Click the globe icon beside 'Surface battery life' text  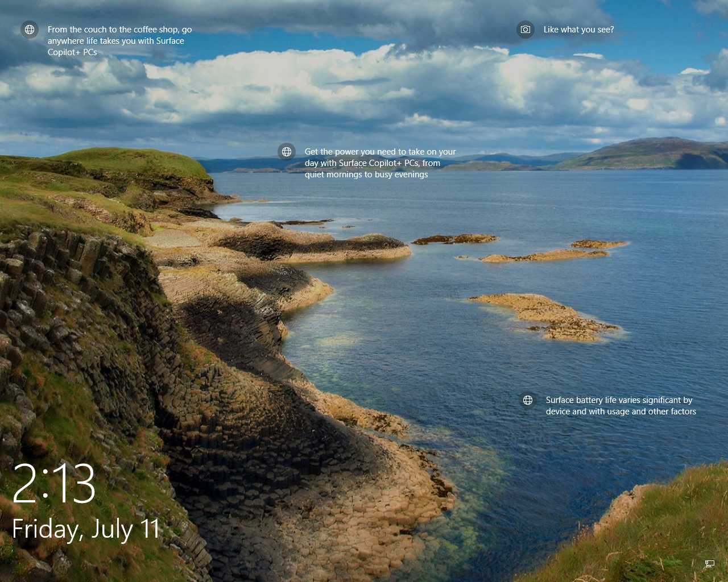528,400
